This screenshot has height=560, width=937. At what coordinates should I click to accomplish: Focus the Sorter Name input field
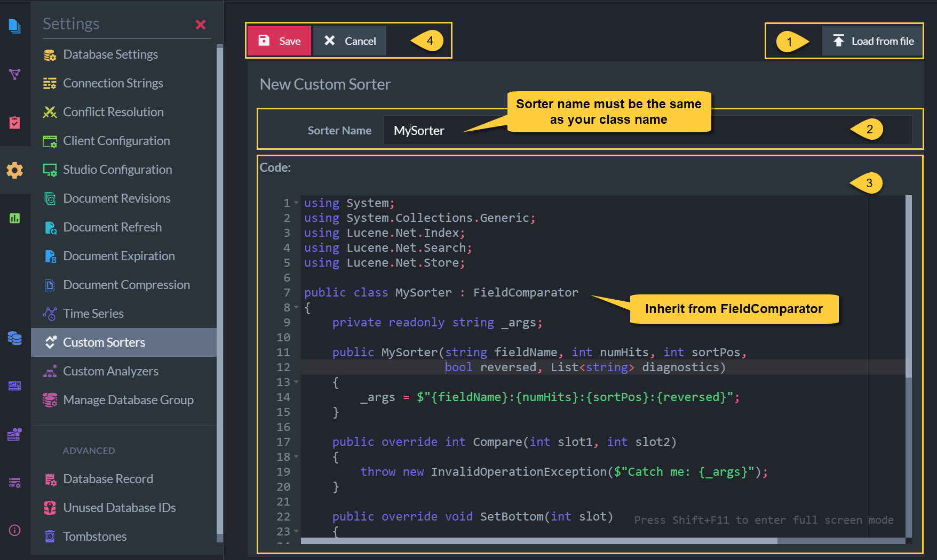click(648, 130)
